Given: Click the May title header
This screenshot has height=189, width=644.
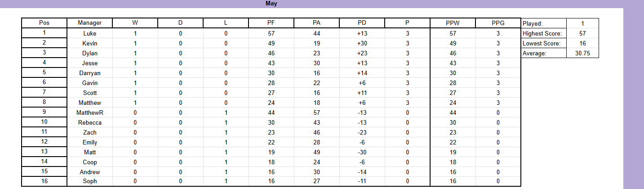Looking at the screenshot, I should click(271, 4).
